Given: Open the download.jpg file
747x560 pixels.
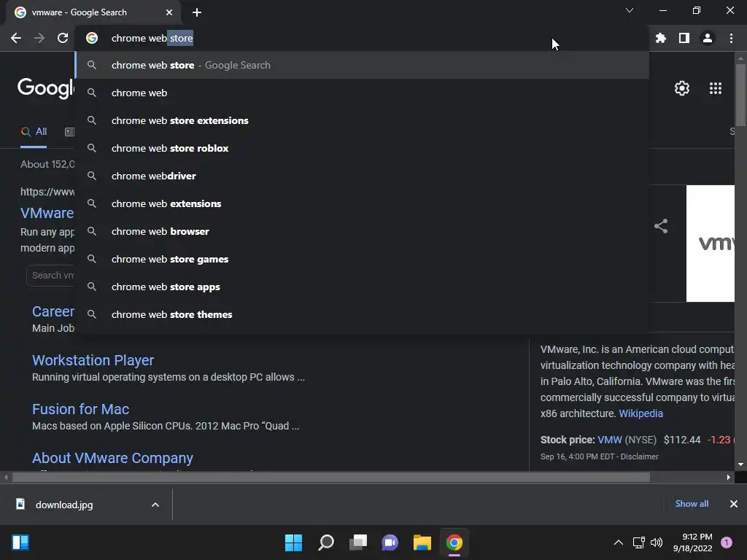Looking at the screenshot, I should point(64,505).
